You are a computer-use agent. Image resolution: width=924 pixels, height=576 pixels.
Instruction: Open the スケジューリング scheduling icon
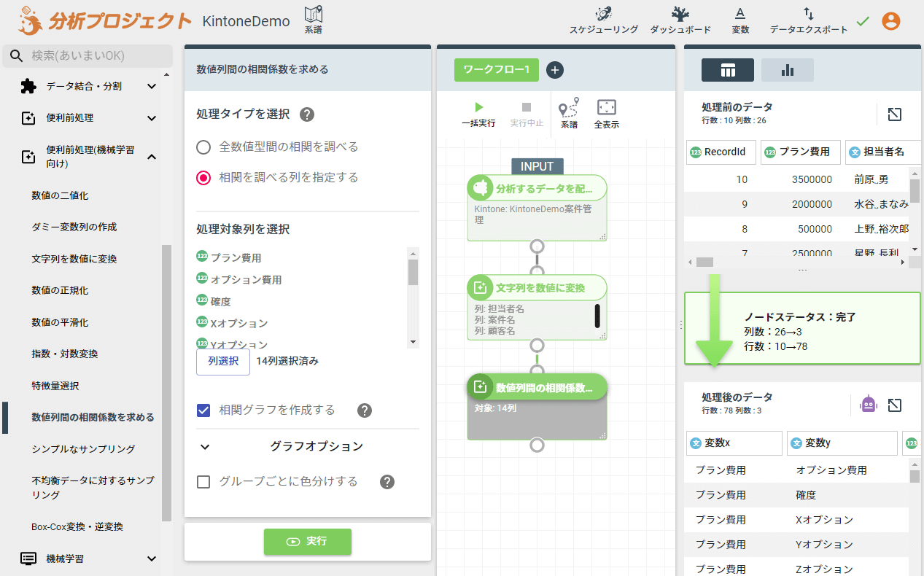click(603, 14)
